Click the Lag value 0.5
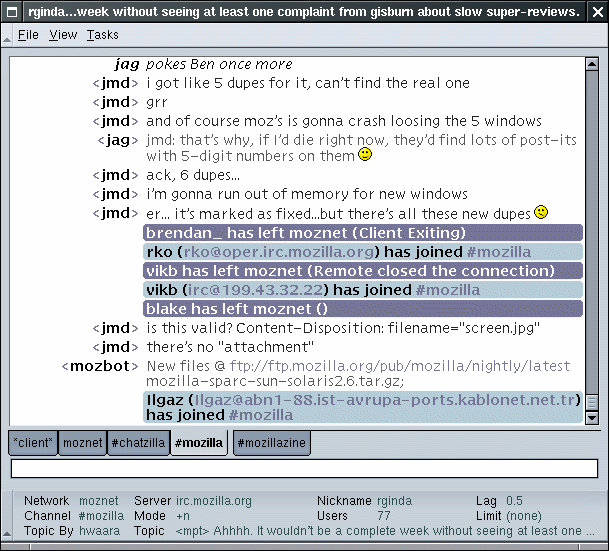Image resolution: width=609 pixels, height=551 pixels. pyautogui.click(x=514, y=501)
